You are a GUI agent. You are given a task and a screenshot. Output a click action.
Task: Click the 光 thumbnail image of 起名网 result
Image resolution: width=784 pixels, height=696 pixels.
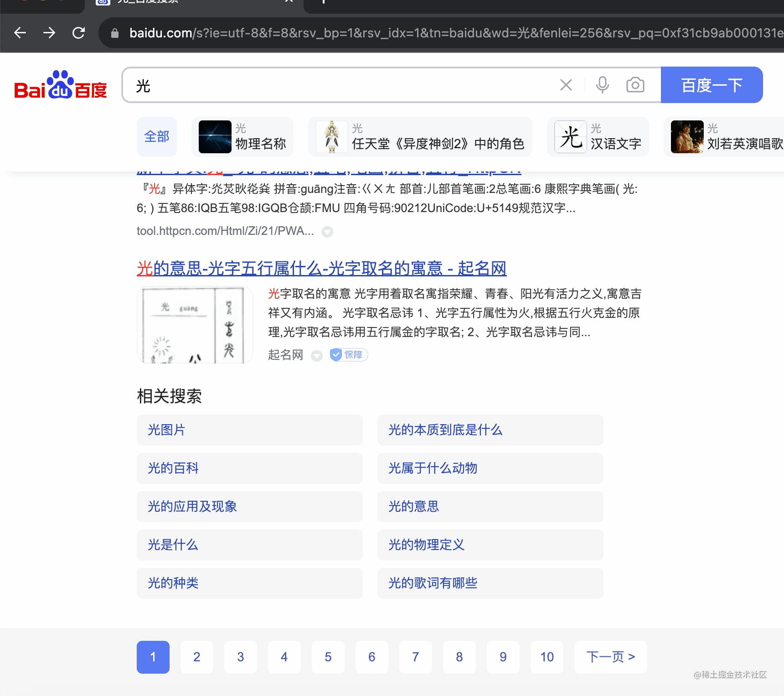point(195,325)
